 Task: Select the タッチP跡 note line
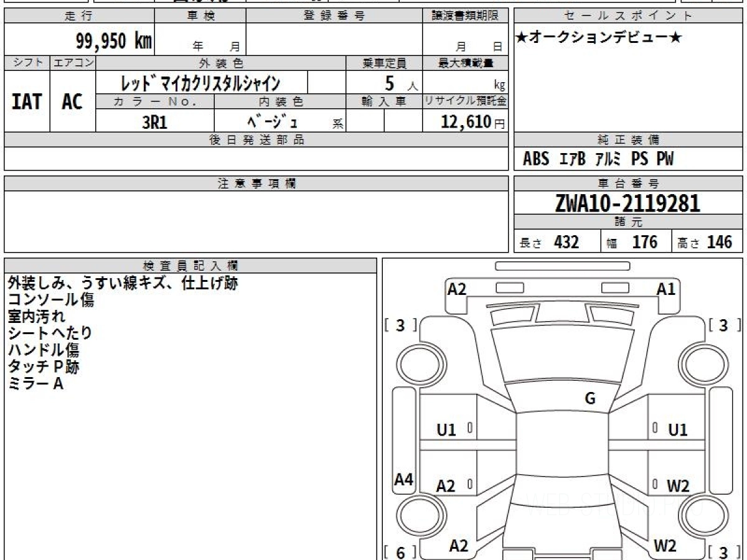(x=44, y=367)
